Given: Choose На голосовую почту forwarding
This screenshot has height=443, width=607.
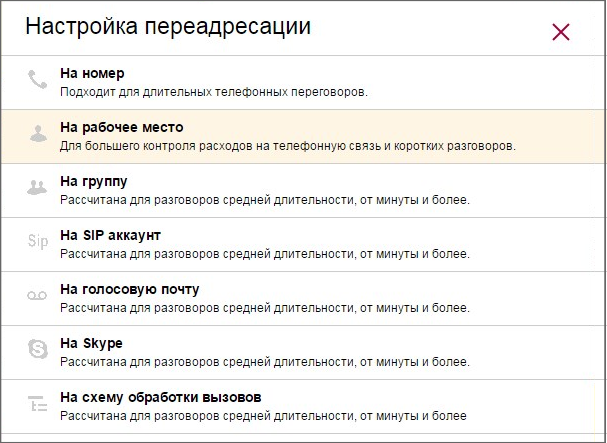Looking at the screenshot, I should pos(130,289).
